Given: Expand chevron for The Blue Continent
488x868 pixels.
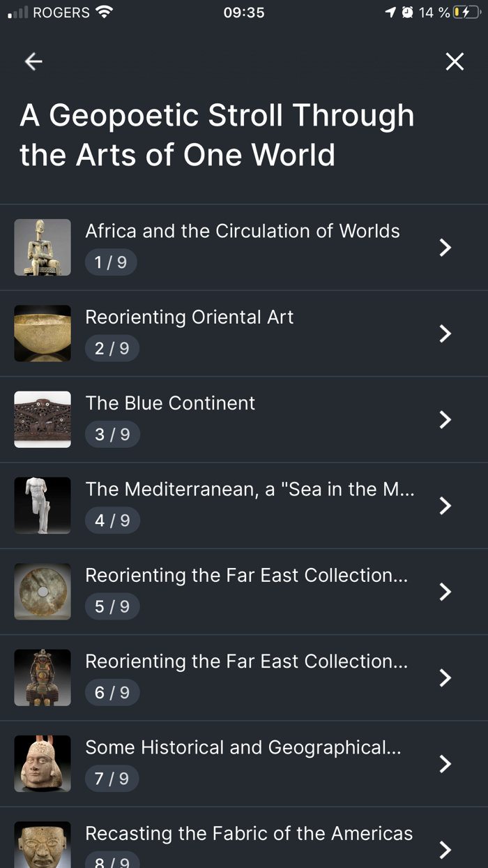Looking at the screenshot, I should click(x=445, y=419).
